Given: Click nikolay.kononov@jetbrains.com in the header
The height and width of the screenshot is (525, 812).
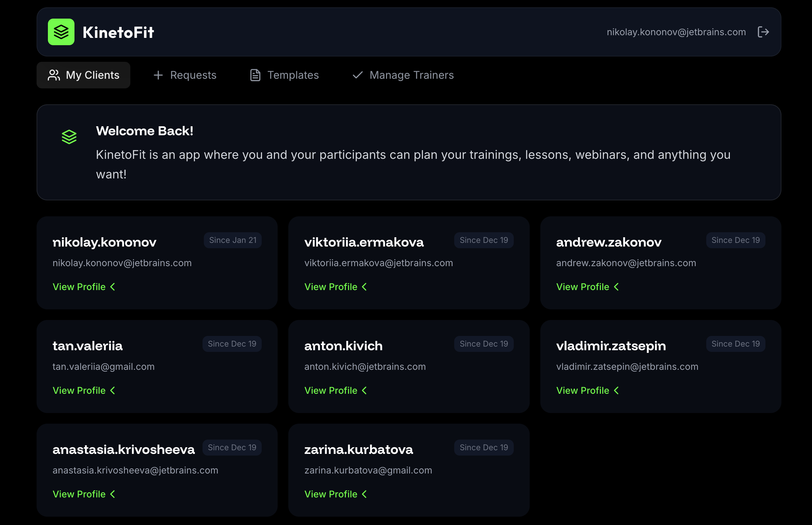Looking at the screenshot, I should 676,32.
